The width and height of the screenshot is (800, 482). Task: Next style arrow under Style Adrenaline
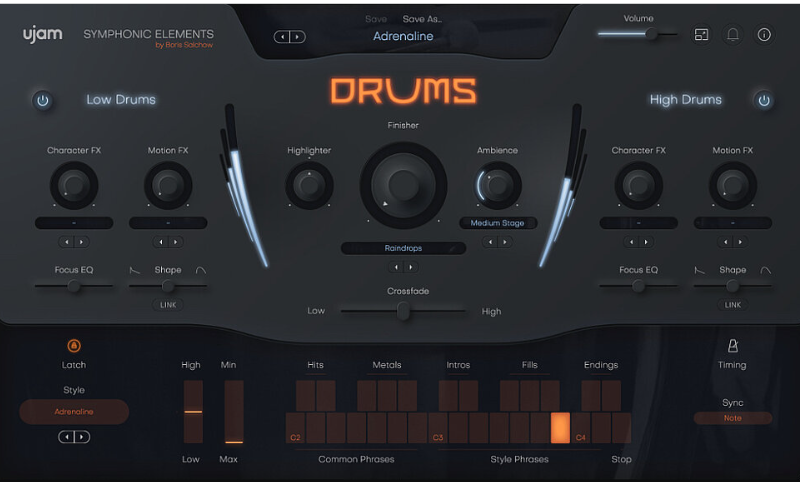(x=82, y=437)
